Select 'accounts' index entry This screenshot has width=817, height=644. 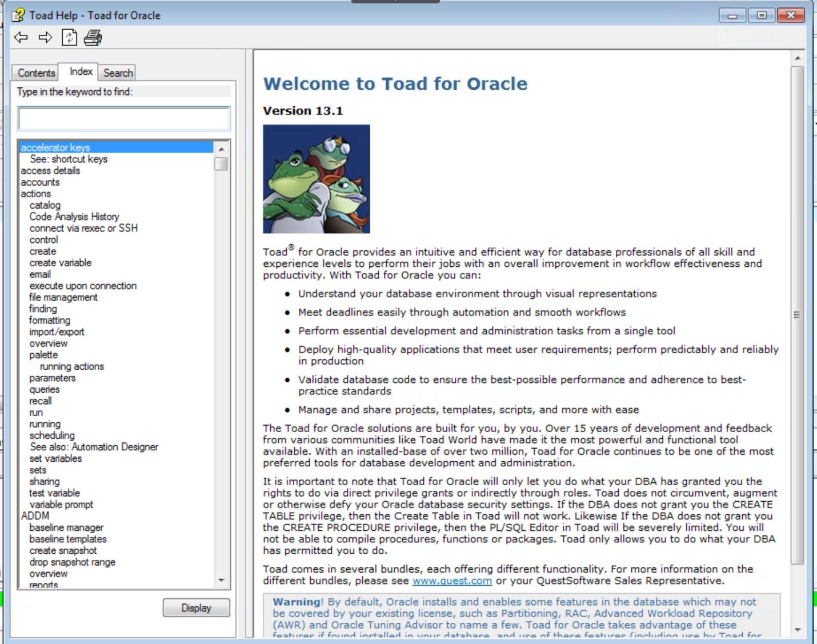pos(40,182)
